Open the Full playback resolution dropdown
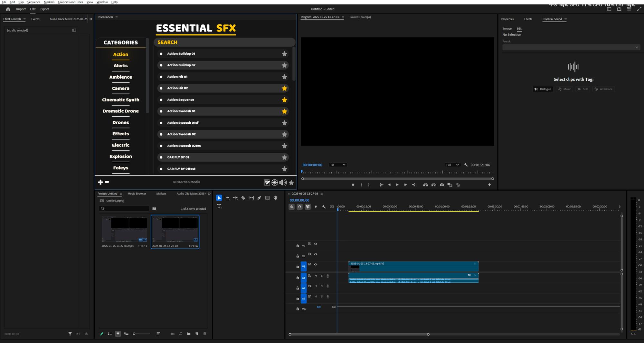 pos(452,165)
